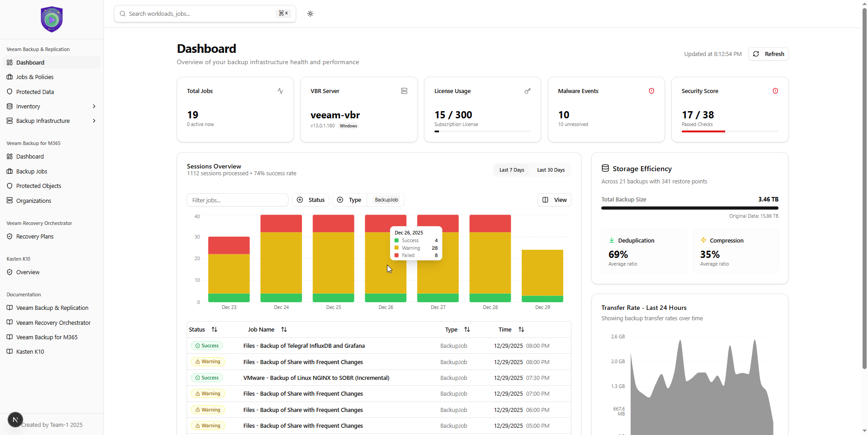Expand the Backup Infrastructure sidebar section
Screen dimensions: 868x435
(x=51, y=121)
